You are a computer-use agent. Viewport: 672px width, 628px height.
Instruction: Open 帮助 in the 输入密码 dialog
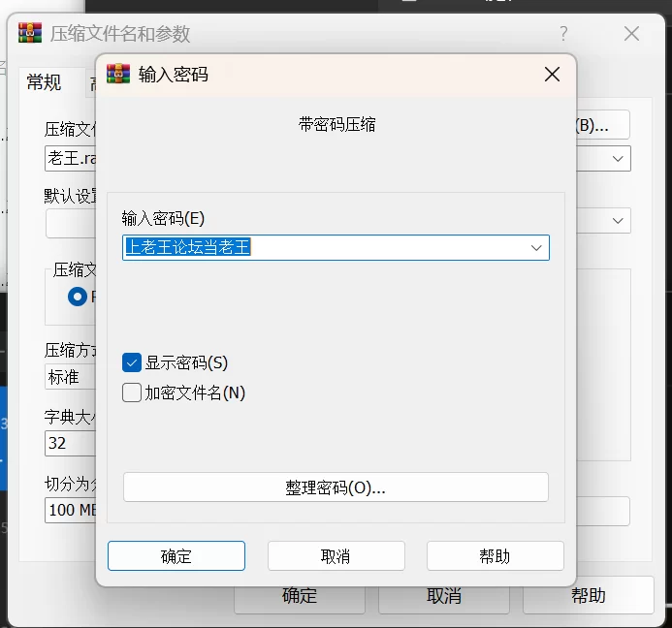pyautogui.click(x=495, y=556)
